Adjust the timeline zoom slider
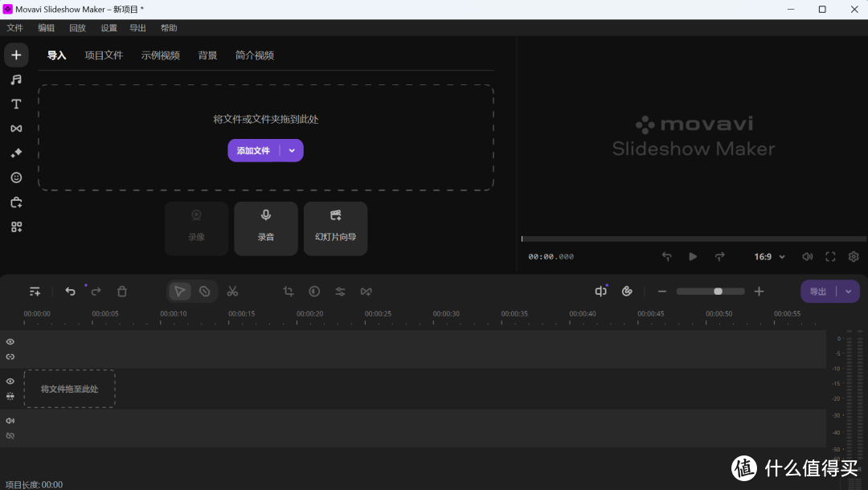Image resolution: width=868 pixels, height=490 pixels. point(710,292)
